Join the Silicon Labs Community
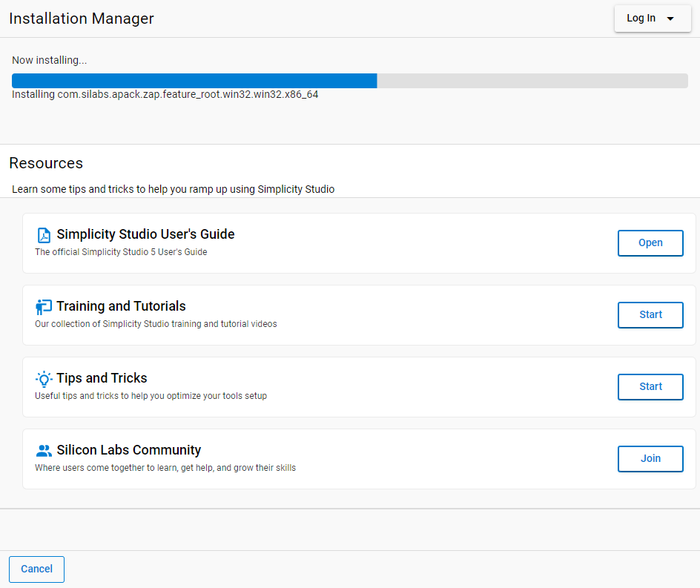This screenshot has width=700, height=588. pyautogui.click(x=650, y=458)
